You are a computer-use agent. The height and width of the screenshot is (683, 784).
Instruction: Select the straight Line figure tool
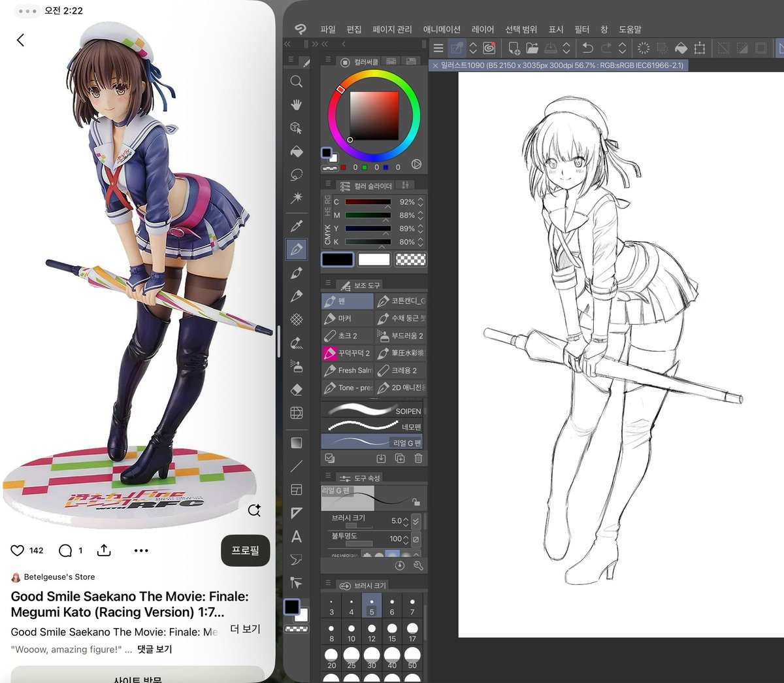point(296,466)
